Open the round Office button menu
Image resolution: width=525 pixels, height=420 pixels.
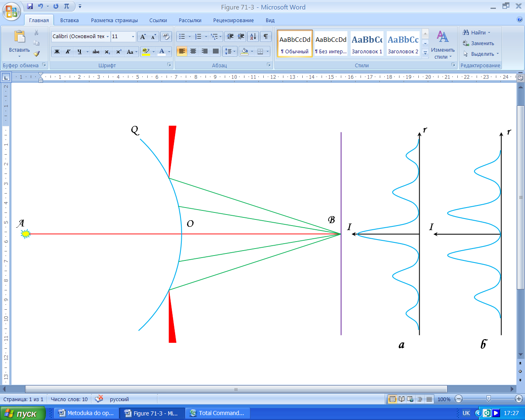pyautogui.click(x=11, y=11)
